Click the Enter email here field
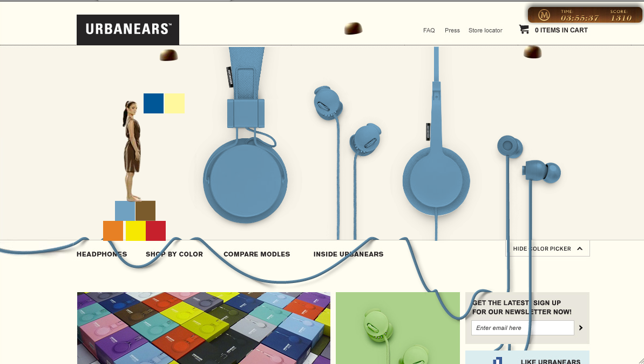The height and width of the screenshot is (364, 644). (x=523, y=328)
